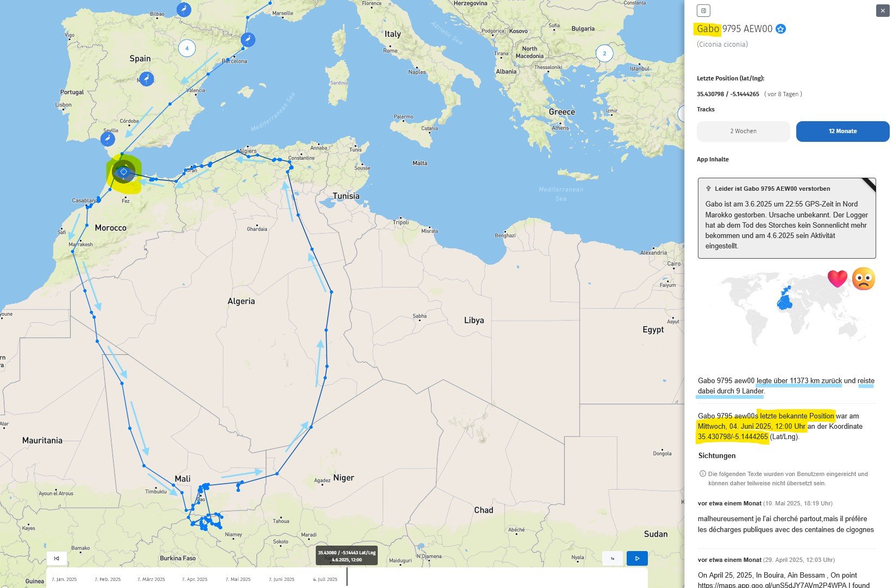Viewport: 893px width, 588px height.
Task: Change playback speed with the 1x button
Action: point(613,558)
